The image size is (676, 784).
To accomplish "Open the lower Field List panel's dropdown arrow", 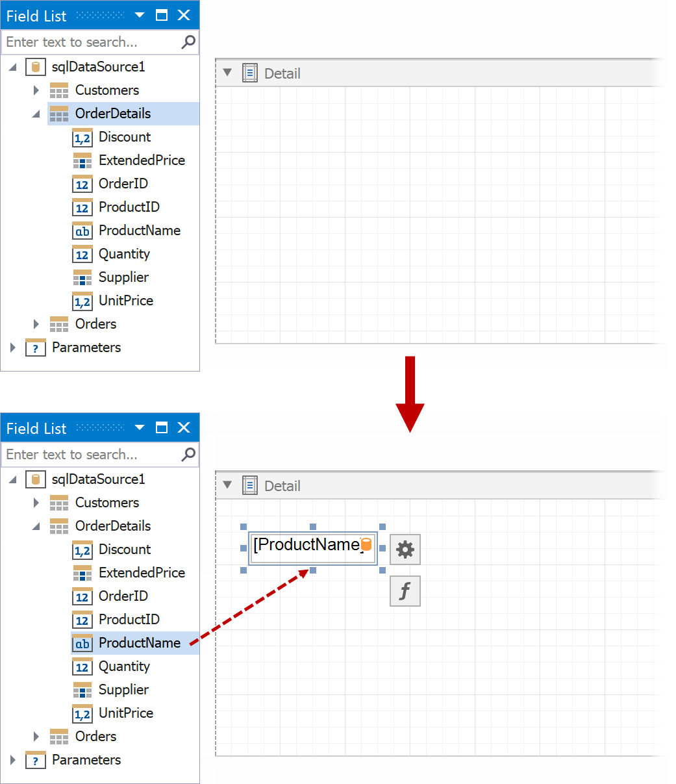I will 140,428.
